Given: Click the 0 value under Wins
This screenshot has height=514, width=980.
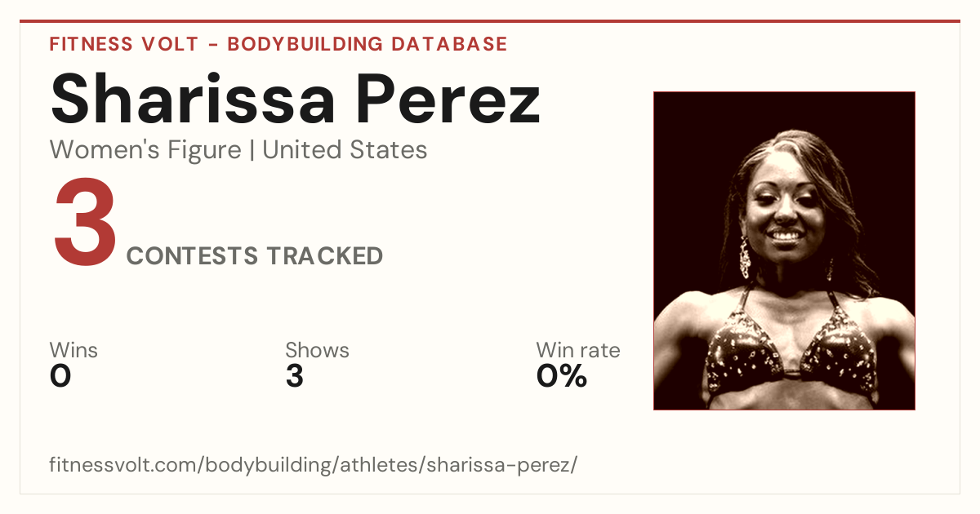Looking at the screenshot, I should tap(60, 376).
